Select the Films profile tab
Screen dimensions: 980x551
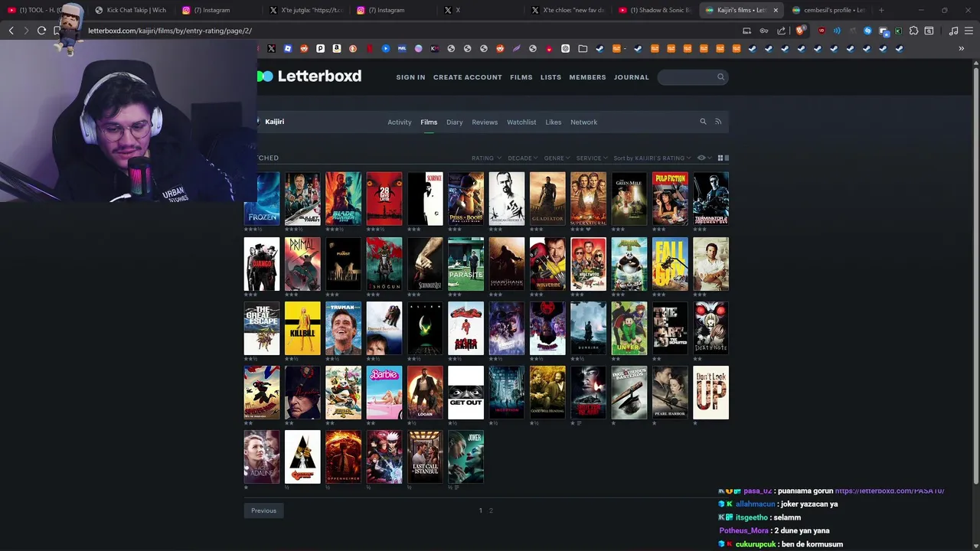(429, 122)
